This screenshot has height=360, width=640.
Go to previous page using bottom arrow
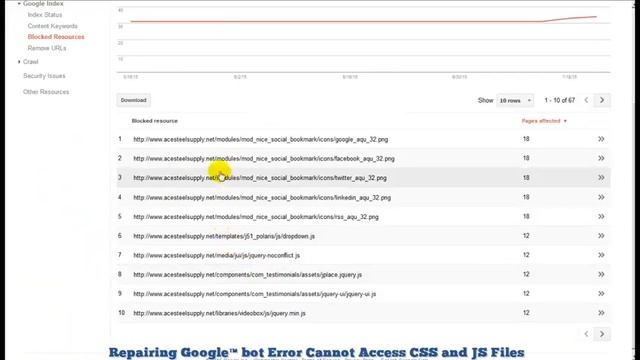click(586, 334)
